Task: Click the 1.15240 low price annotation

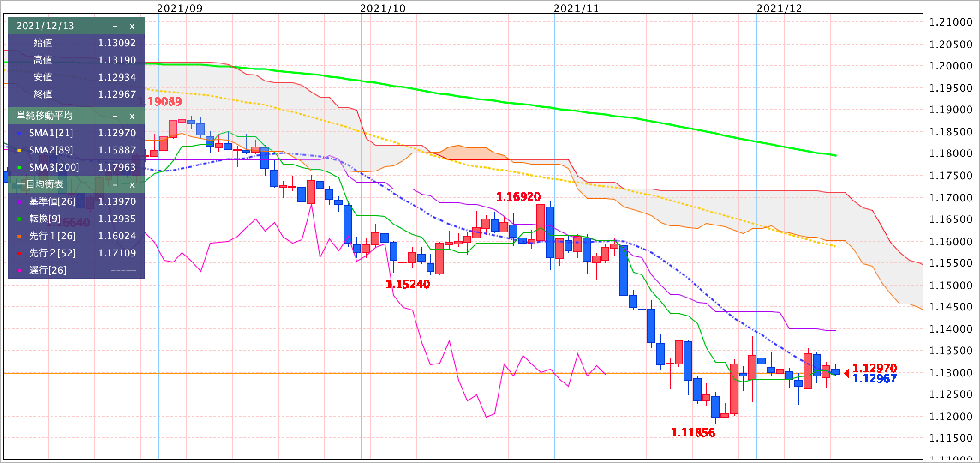Action: [x=408, y=285]
